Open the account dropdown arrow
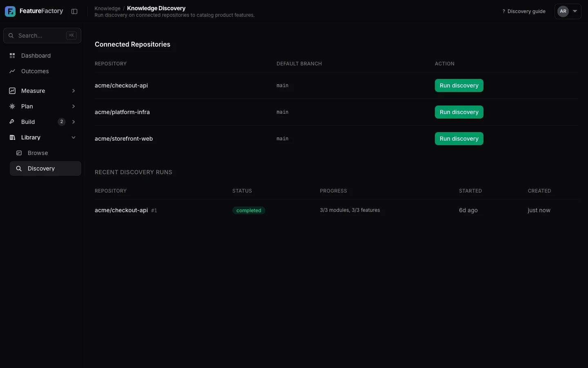Screen dimensions: 588x368 (x=575, y=11)
